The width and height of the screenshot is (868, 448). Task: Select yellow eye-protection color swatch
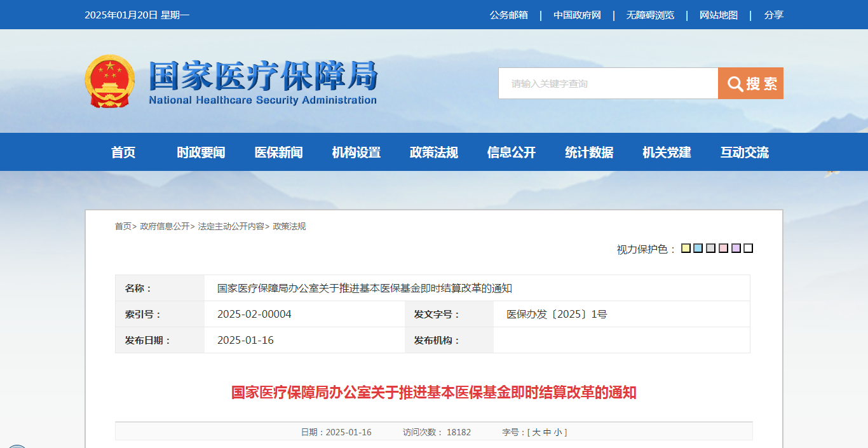686,248
